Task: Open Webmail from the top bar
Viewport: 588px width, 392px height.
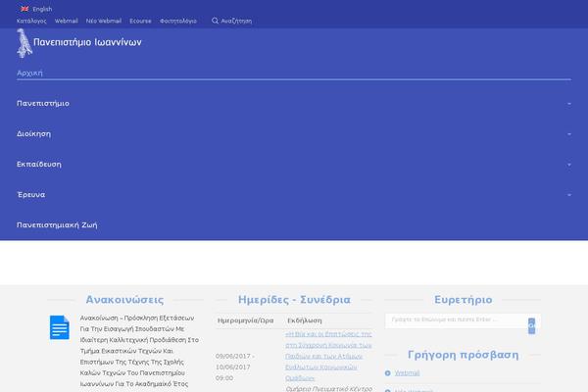Action: pyautogui.click(x=67, y=21)
